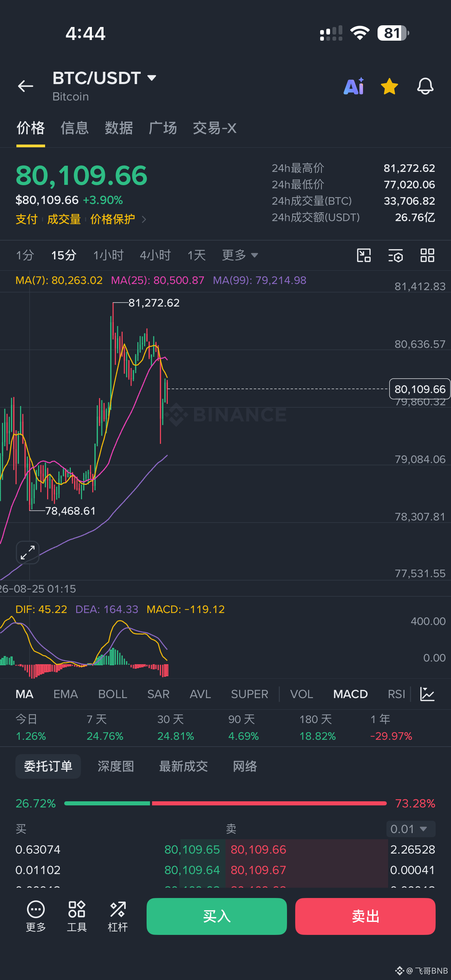The image size is (451, 980).
Task: Open the chart drawing tools icon
Action: (364, 255)
